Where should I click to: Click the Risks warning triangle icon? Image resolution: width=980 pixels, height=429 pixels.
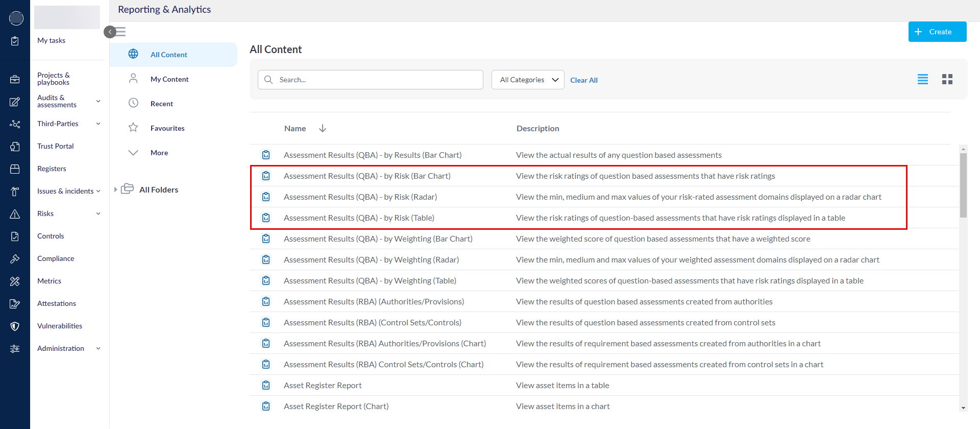click(15, 214)
